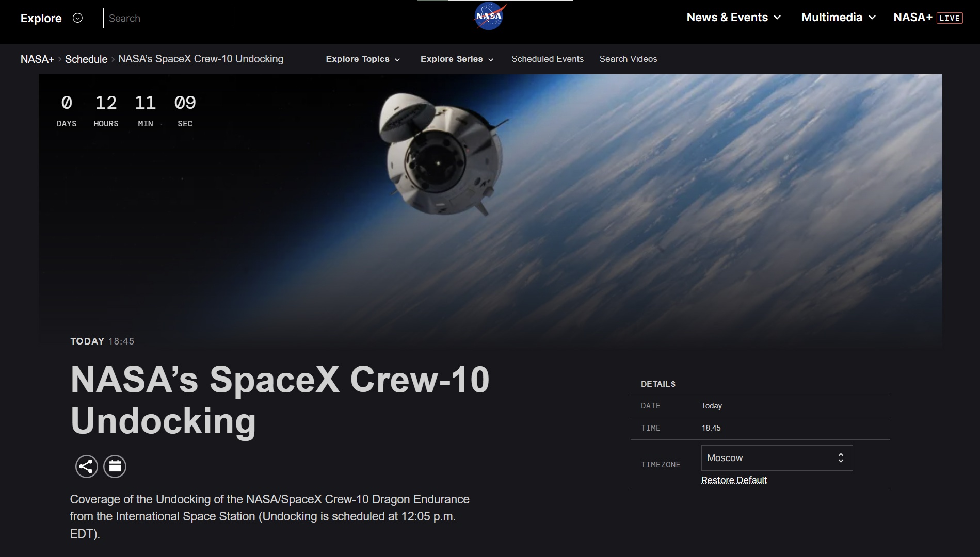Click the DETAILS heading
This screenshot has width=980, height=557.
658,384
